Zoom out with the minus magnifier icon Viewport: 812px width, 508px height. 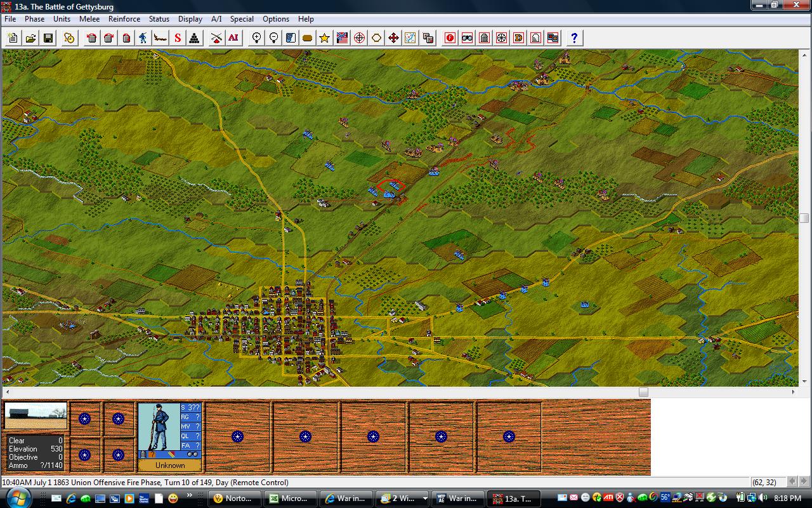(x=273, y=38)
